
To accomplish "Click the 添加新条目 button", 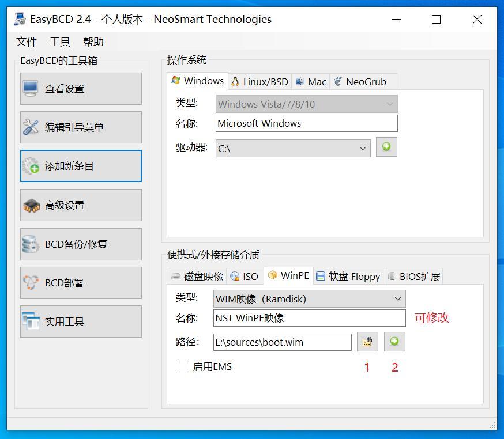I will [x=81, y=166].
